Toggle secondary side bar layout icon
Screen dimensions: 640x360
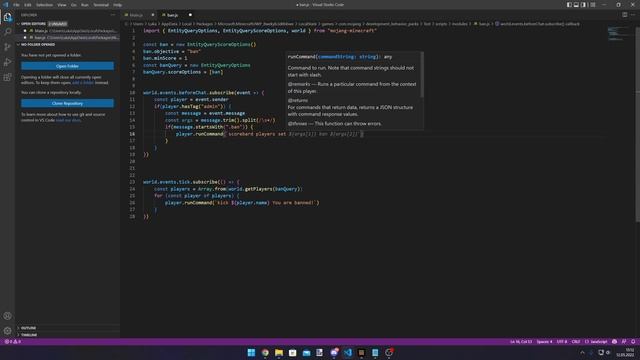[584, 5]
